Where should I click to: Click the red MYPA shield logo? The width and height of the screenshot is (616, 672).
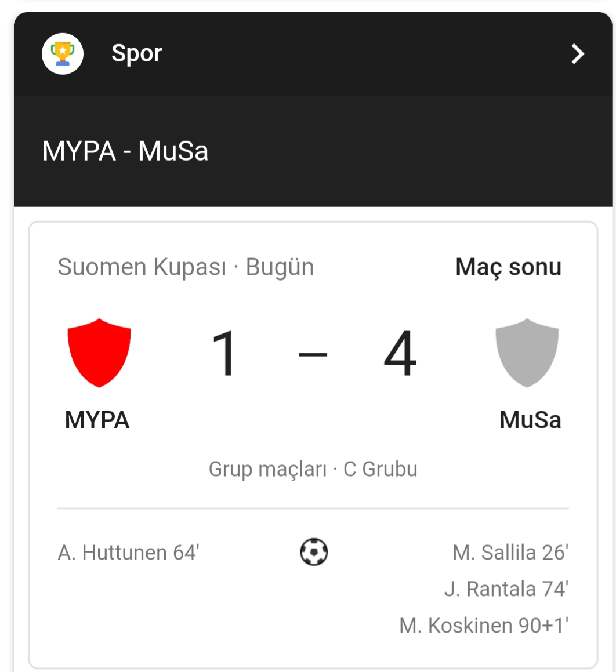tap(99, 353)
